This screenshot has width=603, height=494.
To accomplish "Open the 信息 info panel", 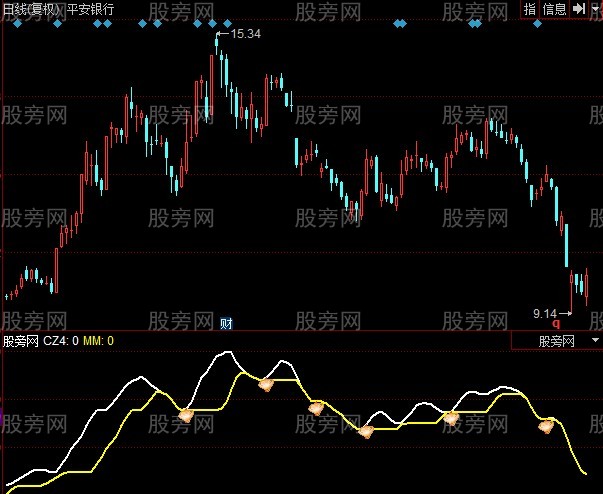I will [x=554, y=9].
